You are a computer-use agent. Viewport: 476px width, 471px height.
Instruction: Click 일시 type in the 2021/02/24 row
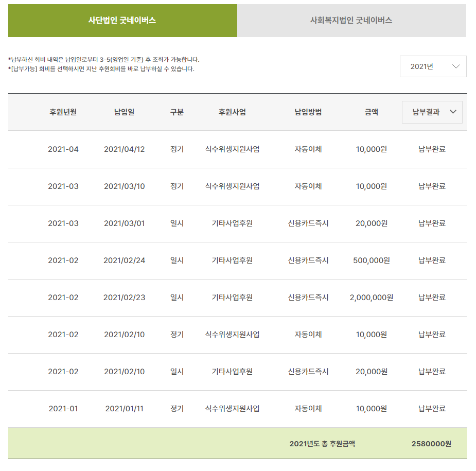177,260
